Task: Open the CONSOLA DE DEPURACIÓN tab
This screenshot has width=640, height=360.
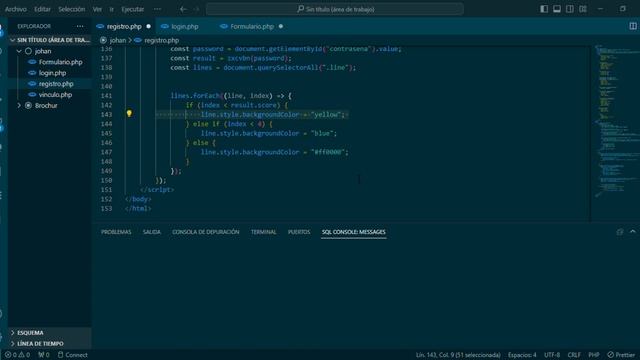Action: tap(205, 232)
